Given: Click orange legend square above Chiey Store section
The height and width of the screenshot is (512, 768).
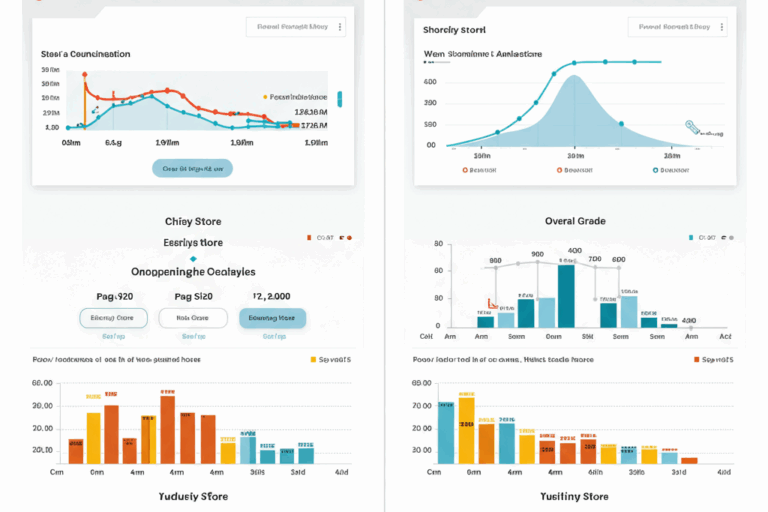Looking at the screenshot, I should [307, 238].
